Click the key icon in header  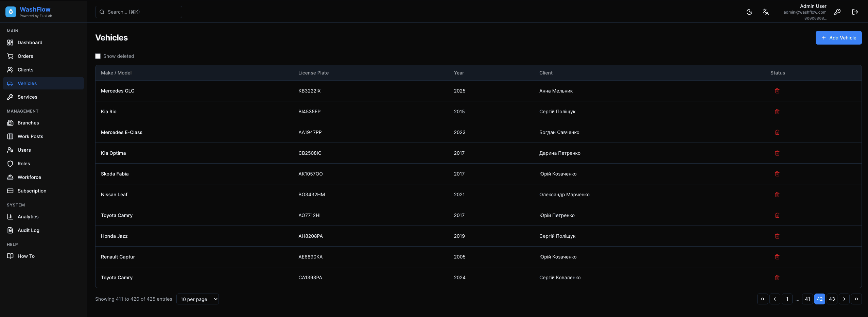point(837,12)
